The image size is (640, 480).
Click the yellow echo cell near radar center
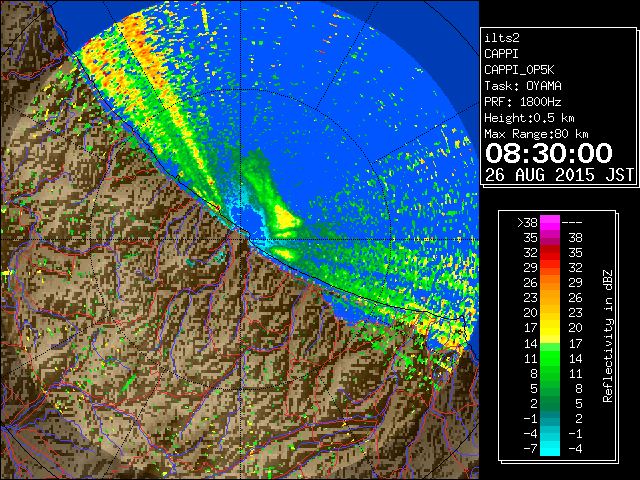[286, 218]
